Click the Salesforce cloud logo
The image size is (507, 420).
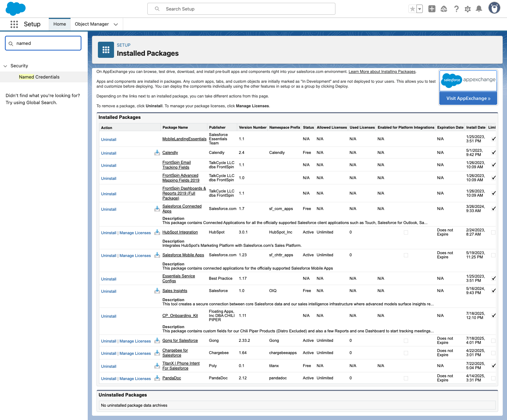click(x=16, y=8)
